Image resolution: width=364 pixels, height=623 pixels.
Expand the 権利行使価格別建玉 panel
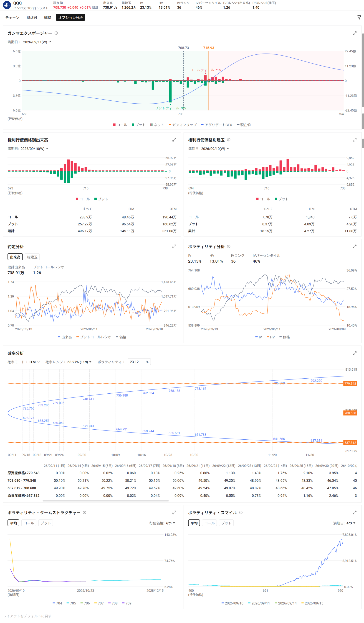tap(354, 140)
